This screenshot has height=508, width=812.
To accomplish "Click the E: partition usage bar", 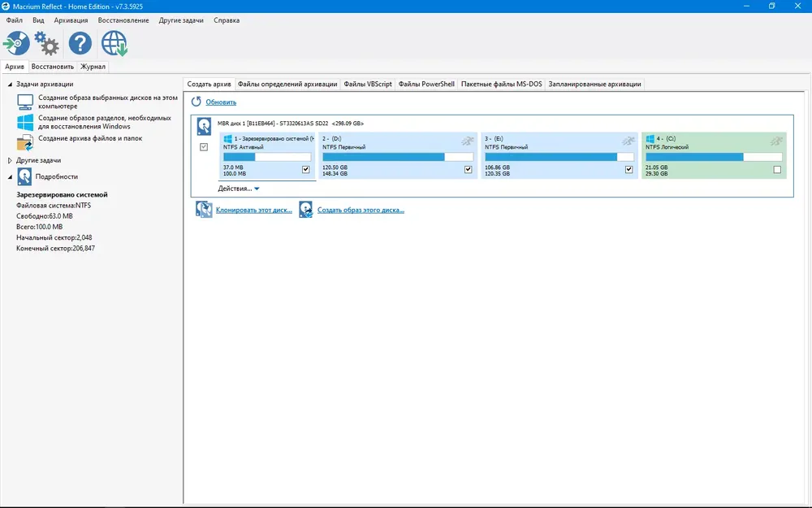I will tap(559, 157).
